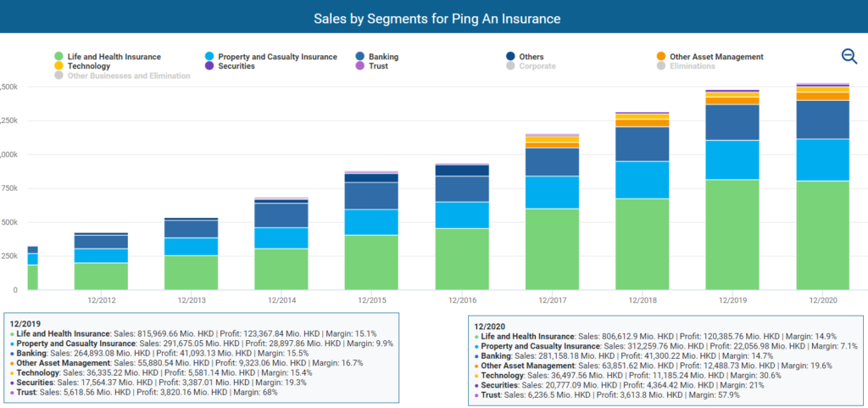Click Banking segment of 12/2013 bar
Viewport: 868px width, 408px height.
(191, 230)
